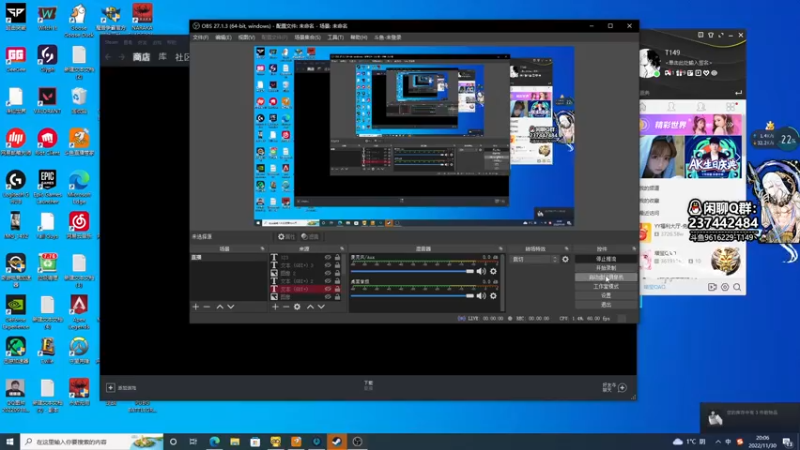Open OBS 场景集合(S) menu
This screenshot has width=800, height=450.
point(307,38)
